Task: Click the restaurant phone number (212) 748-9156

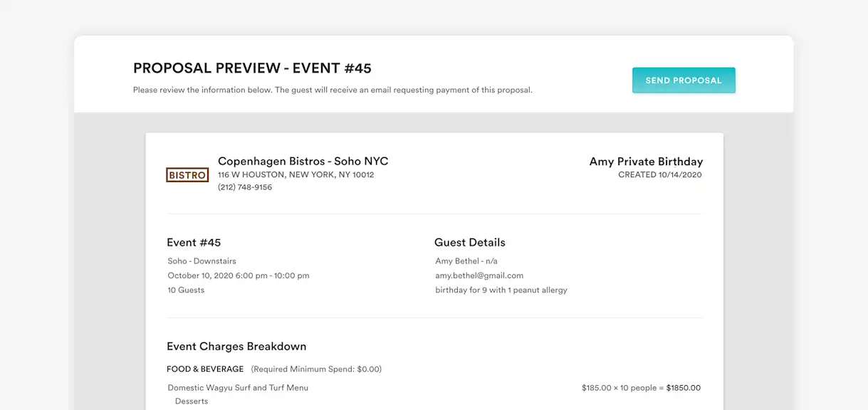Action: pyautogui.click(x=245, y=187)
